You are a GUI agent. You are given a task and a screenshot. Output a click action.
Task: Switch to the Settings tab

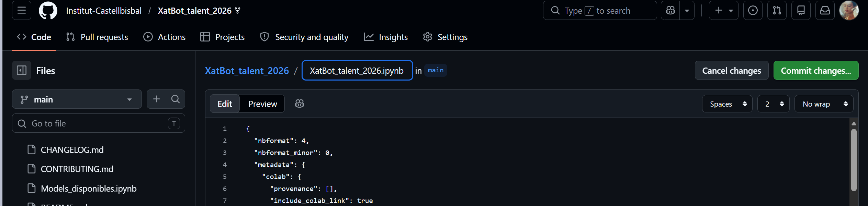[446, 37]
